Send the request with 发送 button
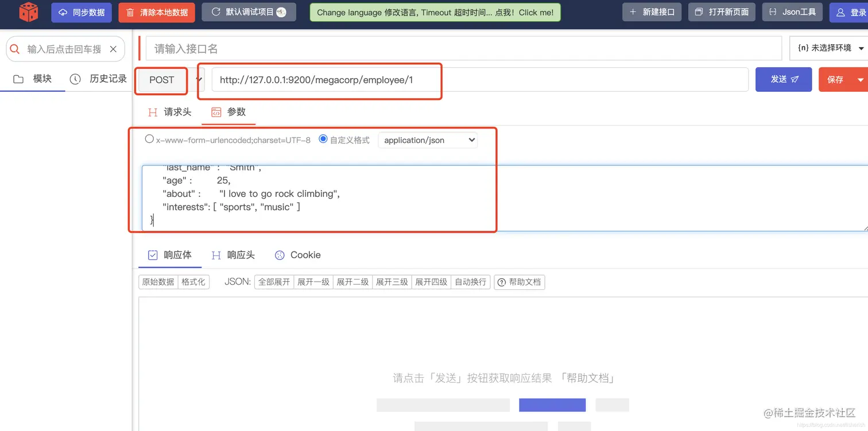 tap(784, 79)
